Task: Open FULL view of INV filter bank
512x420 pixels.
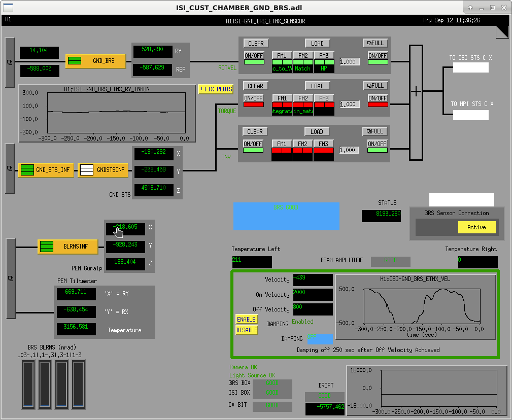Action: click(375, 131)
